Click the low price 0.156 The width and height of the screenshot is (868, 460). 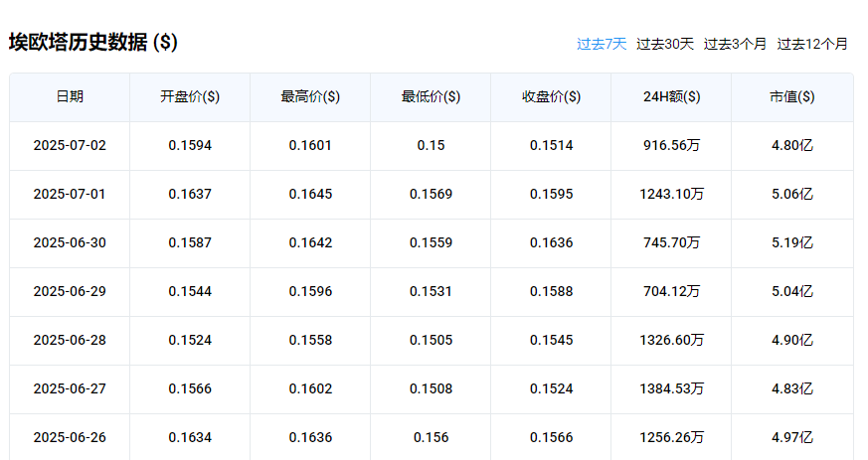(431, 437)
